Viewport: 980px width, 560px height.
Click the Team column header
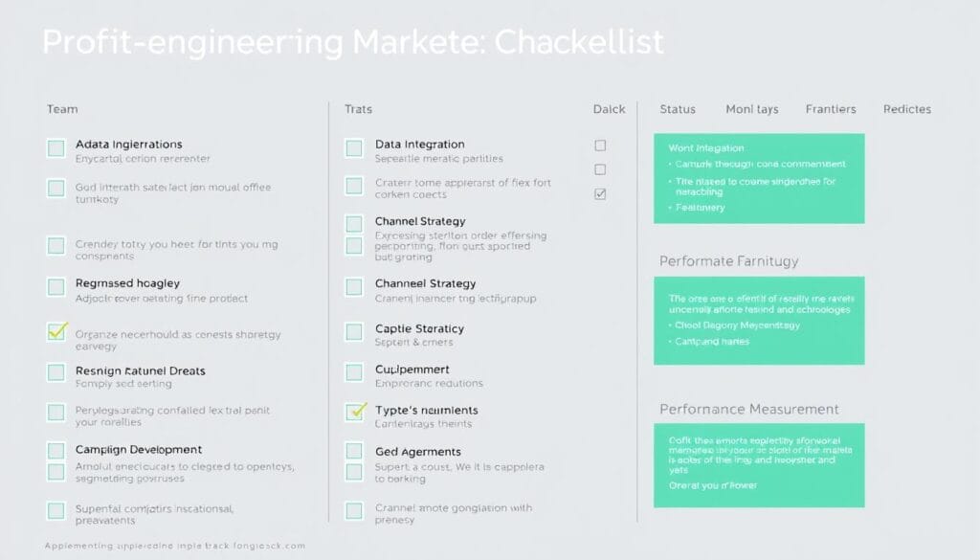point(62,109)
